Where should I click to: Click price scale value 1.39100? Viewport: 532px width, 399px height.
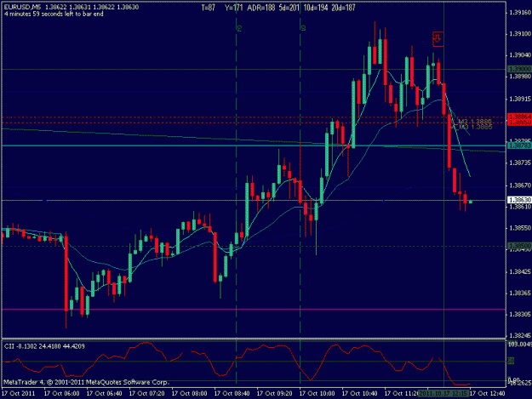pyautogui.click(x=520, y=34)
